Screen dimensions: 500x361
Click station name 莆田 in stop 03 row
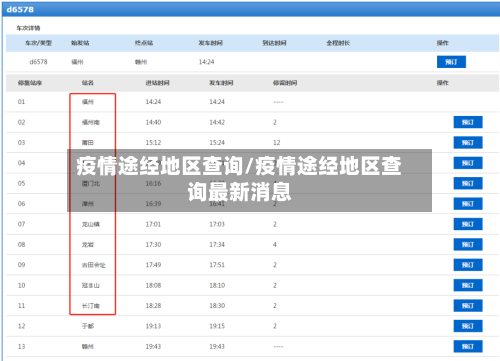tap(88, 143)
